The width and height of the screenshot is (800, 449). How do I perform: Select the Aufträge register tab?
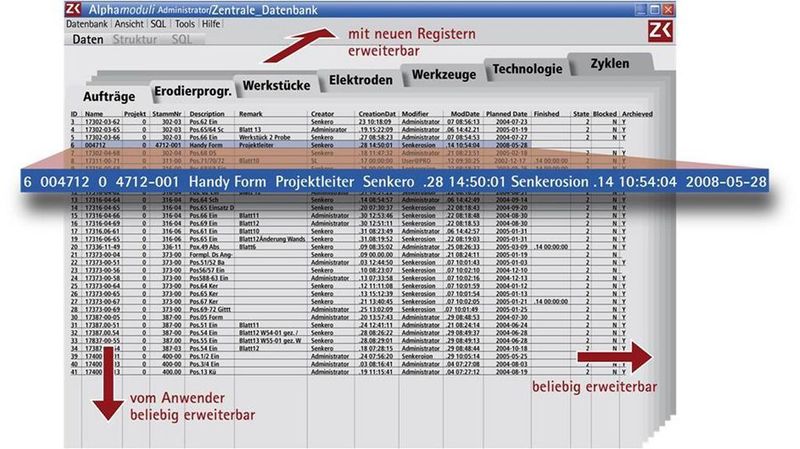(109, 96)
